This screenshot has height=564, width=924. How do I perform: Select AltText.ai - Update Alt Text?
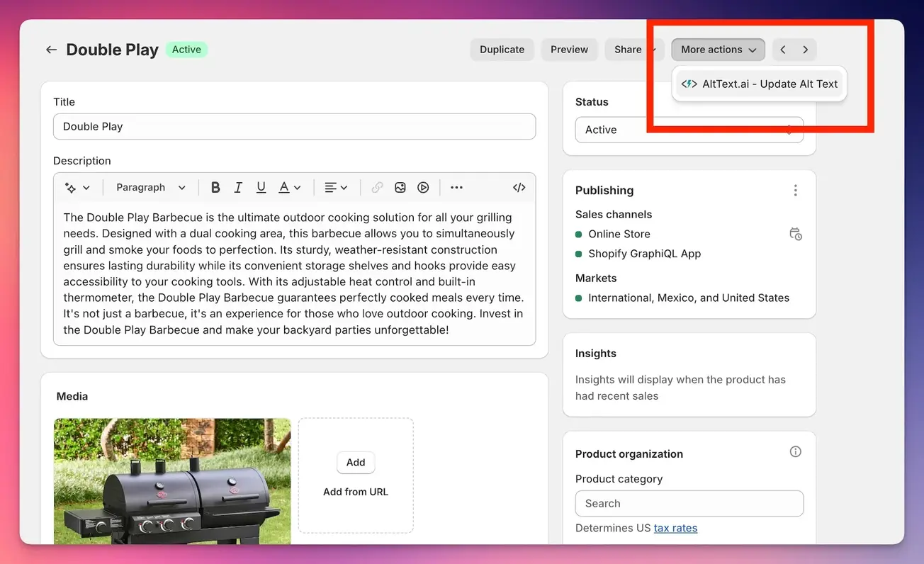click(760, 84)
